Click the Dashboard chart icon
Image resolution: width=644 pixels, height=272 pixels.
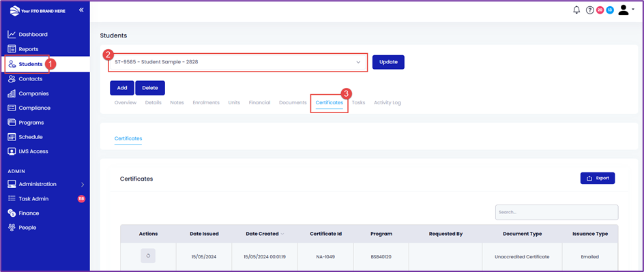point(12,35)
